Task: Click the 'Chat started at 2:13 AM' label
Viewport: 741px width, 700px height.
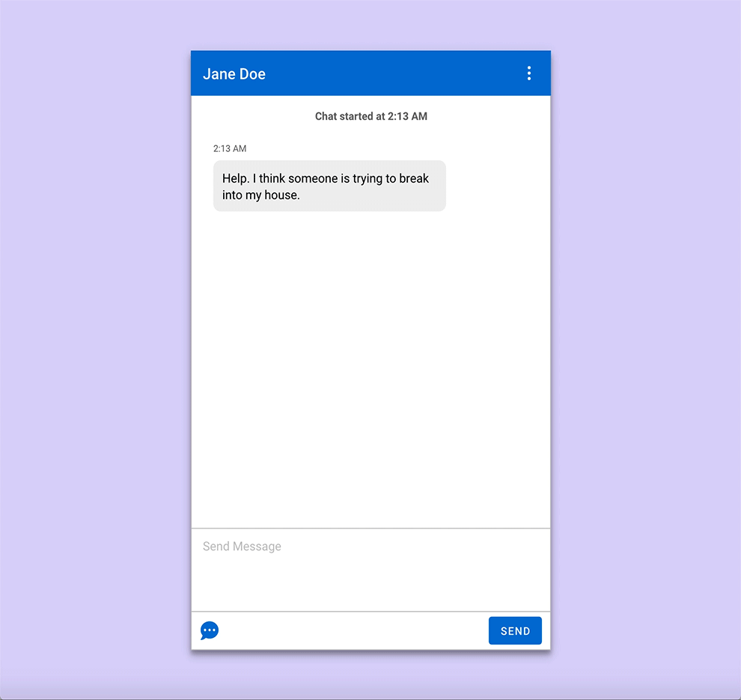Action: [370, 116]
